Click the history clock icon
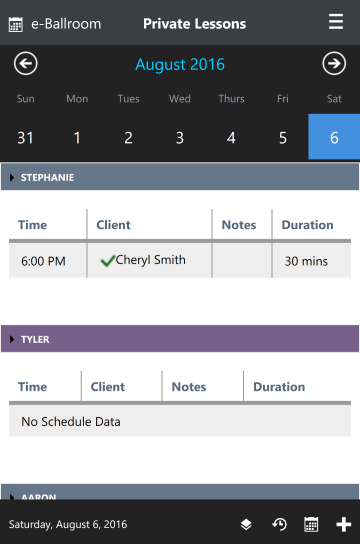 coord(279,524)
